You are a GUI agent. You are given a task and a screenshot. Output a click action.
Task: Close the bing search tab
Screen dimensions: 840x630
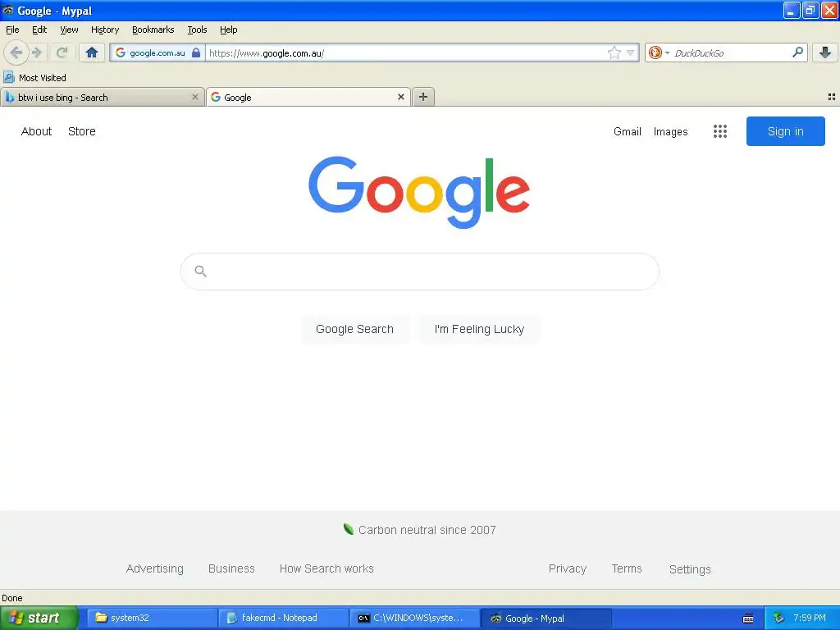coord(195,97)
